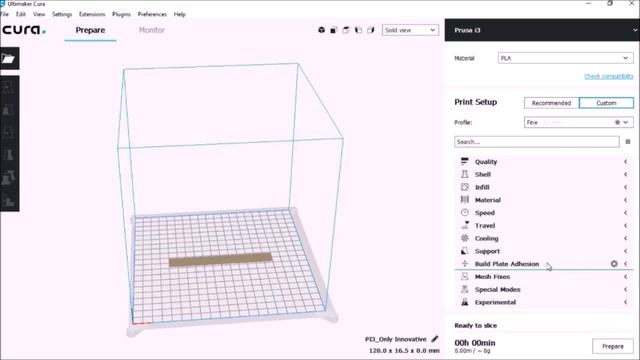Click the Mesh Fixes category icon
Screen dimensions: 640x360
(464, 276)
